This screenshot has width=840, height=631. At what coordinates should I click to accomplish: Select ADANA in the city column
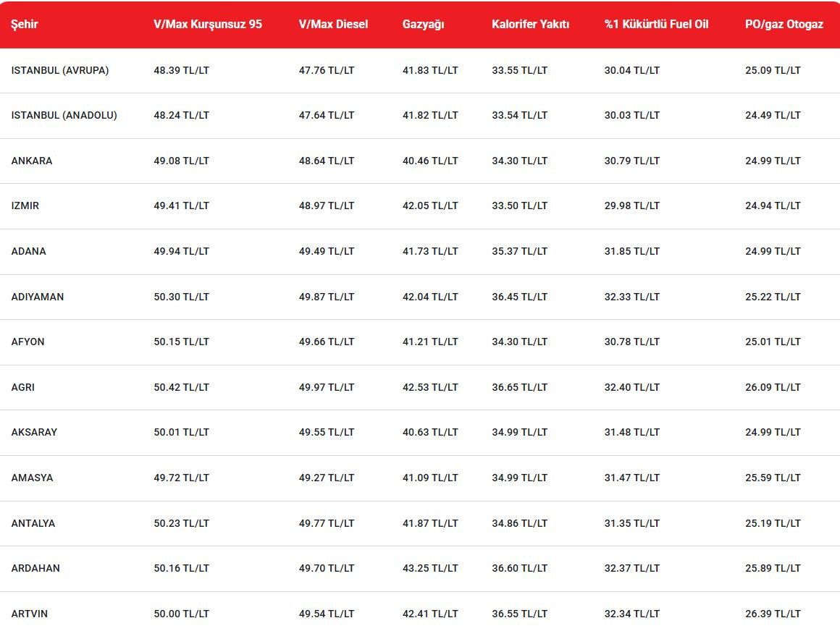(29, 251)
